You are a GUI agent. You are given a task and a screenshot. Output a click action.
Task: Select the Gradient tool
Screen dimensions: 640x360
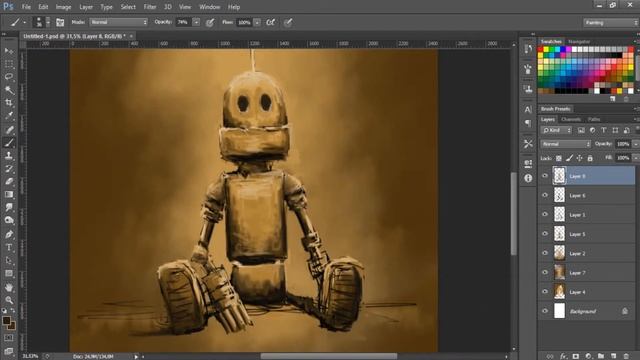[9, 195]
